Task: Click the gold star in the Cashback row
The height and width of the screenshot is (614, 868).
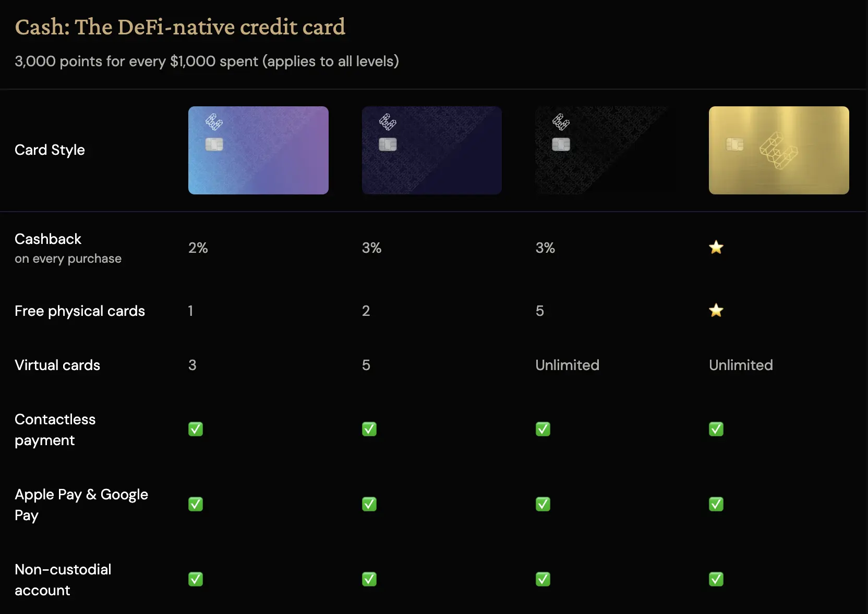Action: [x=716, y=247]
